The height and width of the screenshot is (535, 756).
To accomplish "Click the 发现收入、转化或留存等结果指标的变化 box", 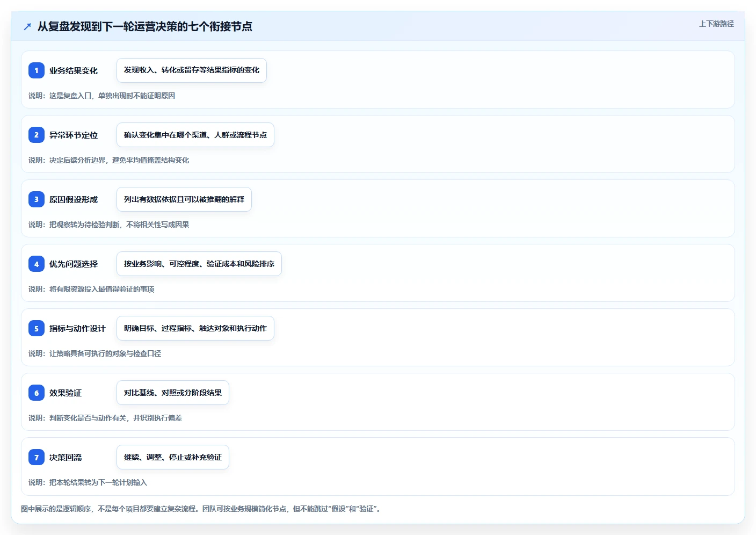I will pyautogui.click(x=192, y=70).
